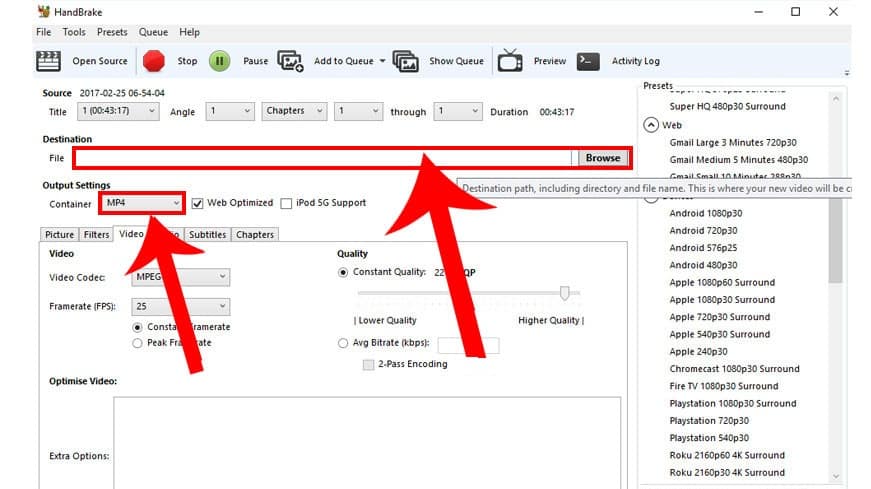
Task: Click the Activity Log terminal icon
Action: (x=588, y=61)
